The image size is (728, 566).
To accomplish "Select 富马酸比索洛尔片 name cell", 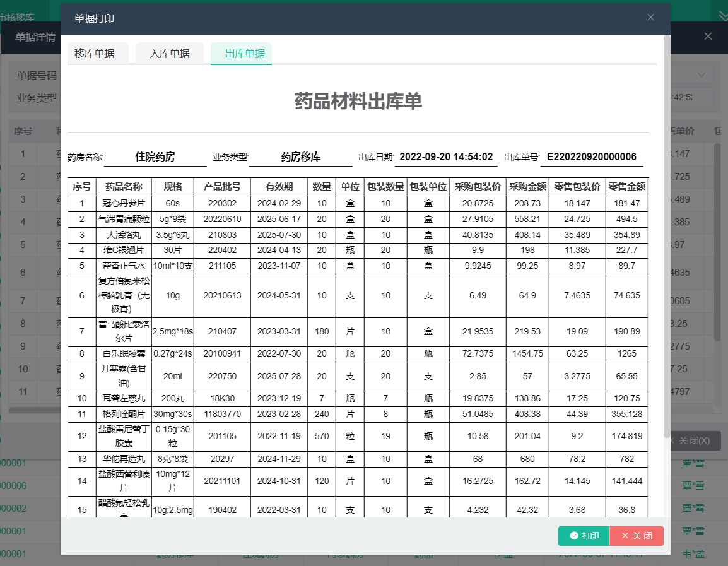I will point(124,331).
